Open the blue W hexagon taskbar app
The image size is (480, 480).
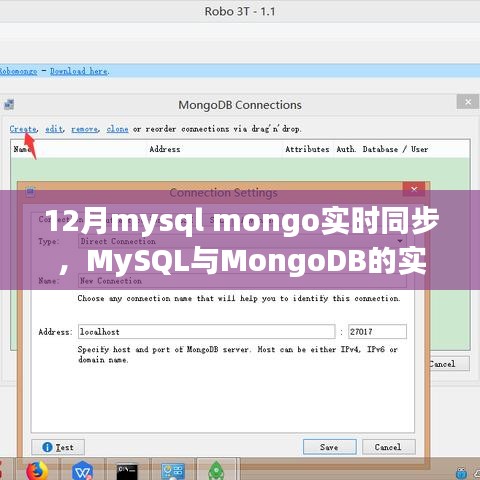pyautogui.click(x=83, y=471)
